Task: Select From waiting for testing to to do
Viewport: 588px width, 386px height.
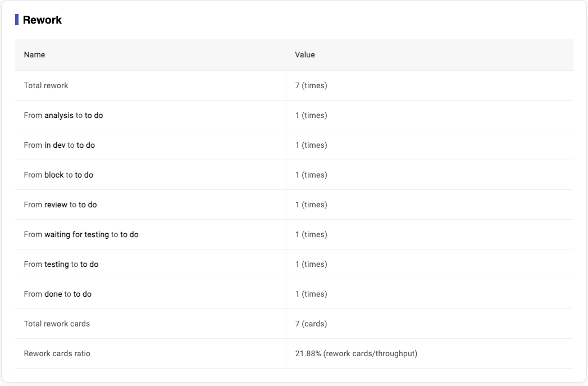Action: (81, 234)
